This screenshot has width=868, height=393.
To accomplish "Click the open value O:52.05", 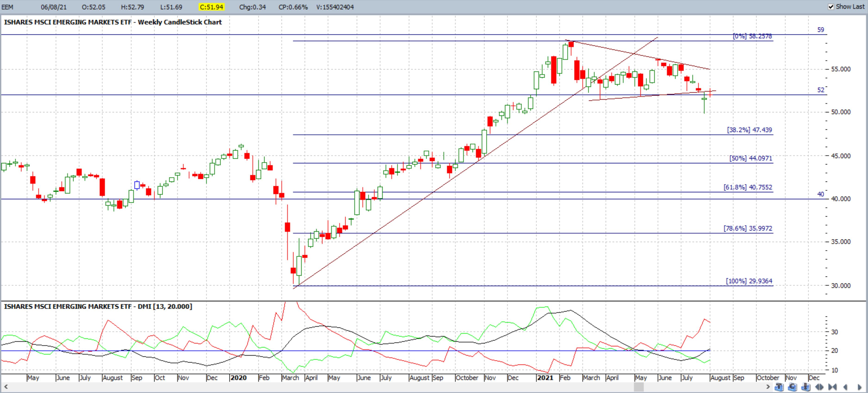I will [94, 7].
